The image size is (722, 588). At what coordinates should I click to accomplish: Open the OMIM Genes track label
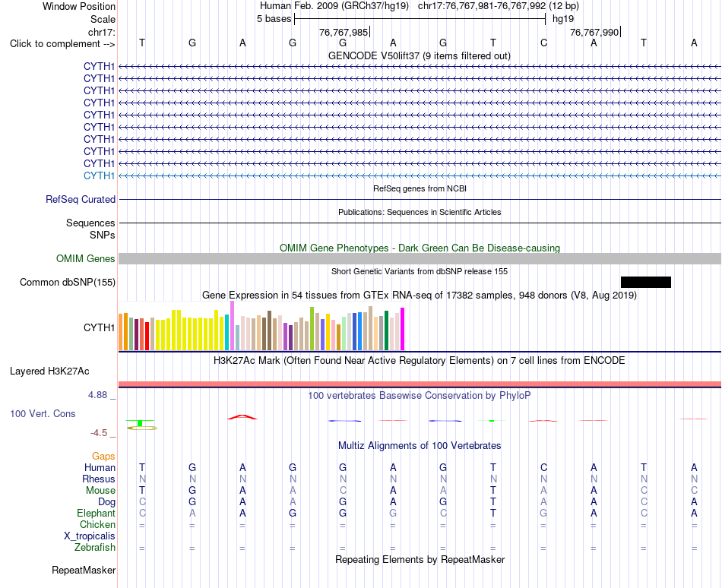coord(86,258)
